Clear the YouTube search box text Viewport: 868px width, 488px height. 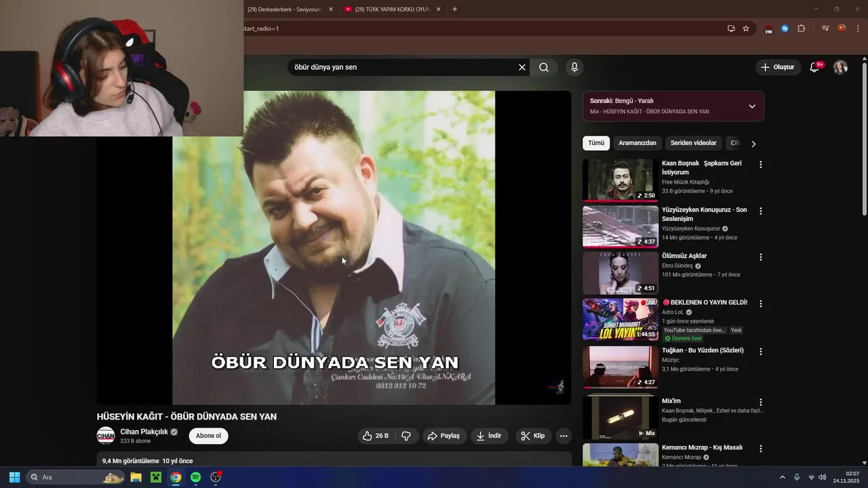522,67
